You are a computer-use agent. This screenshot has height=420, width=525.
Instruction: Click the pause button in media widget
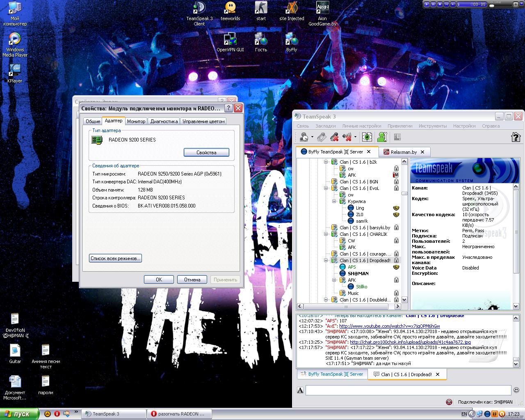(434, 4)
